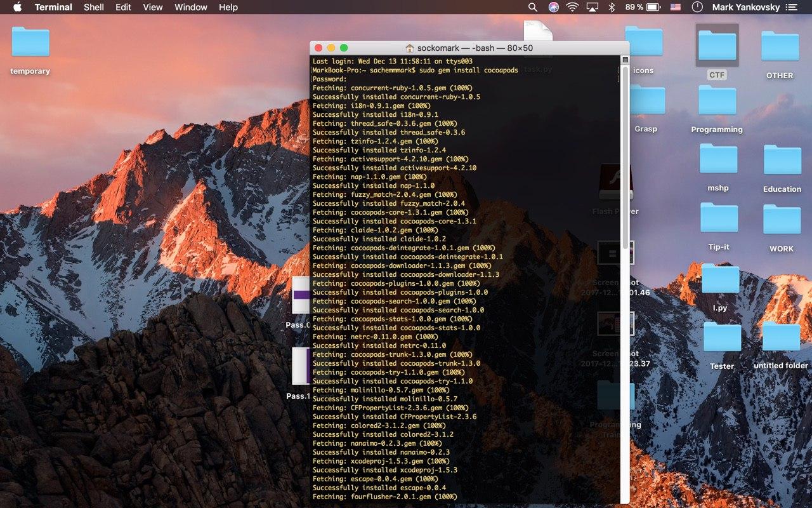Open the Edit menu

(123, 7)
